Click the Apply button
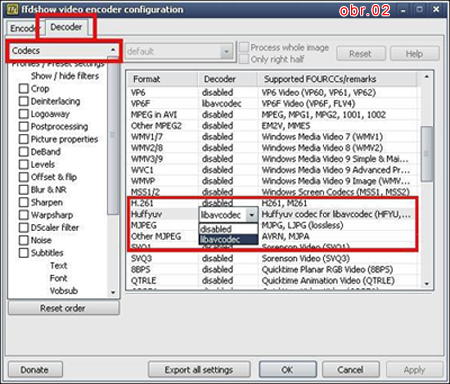The height and width of the screenshot is (384, 450). 414,370
